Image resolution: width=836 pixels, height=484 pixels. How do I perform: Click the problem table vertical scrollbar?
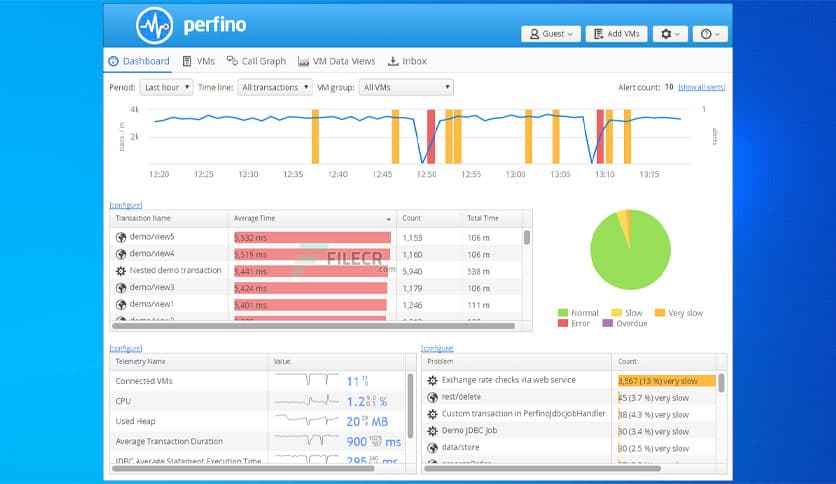pos(721,383)
